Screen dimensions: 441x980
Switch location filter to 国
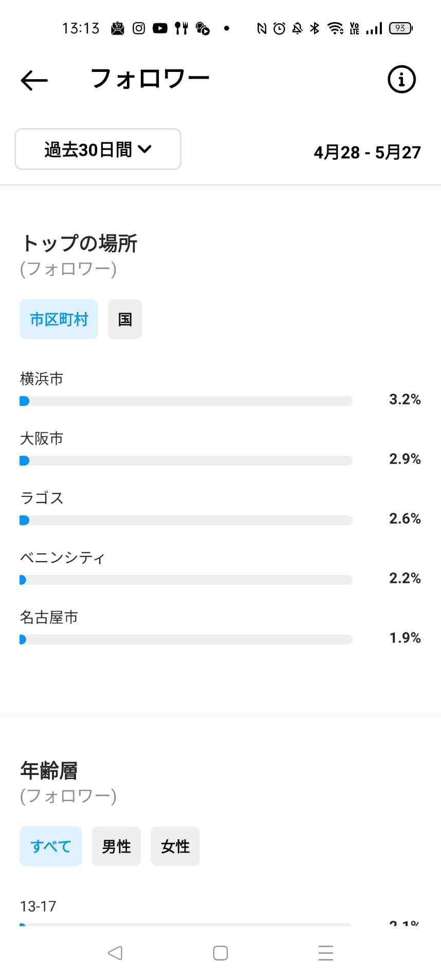[x=125, y=319]
